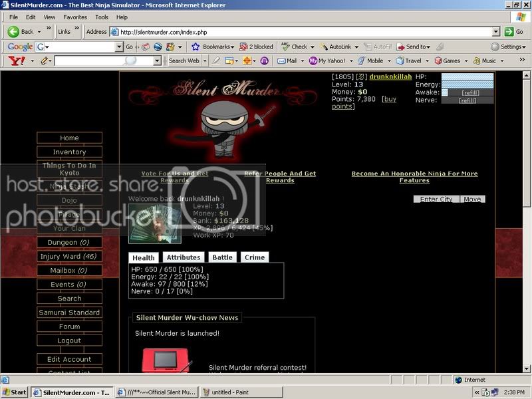
Task: Open the Samurai Standard sidebar item
Action: pos(69,312)
